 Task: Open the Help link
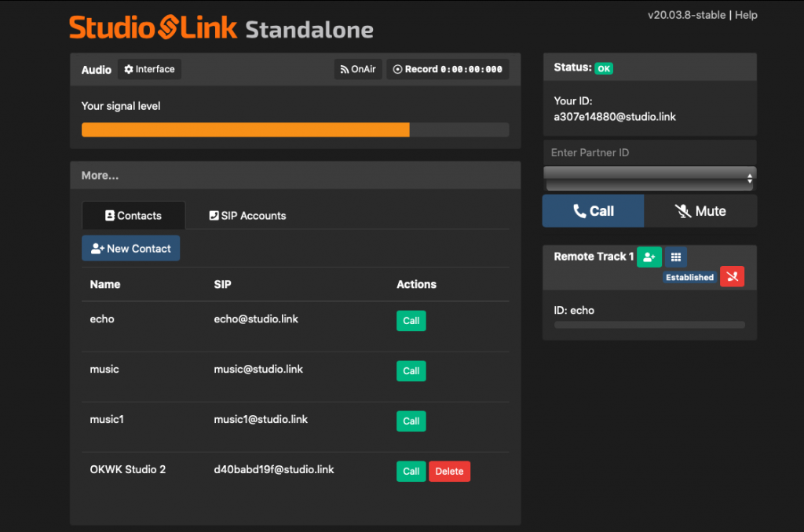pos(746,15)
